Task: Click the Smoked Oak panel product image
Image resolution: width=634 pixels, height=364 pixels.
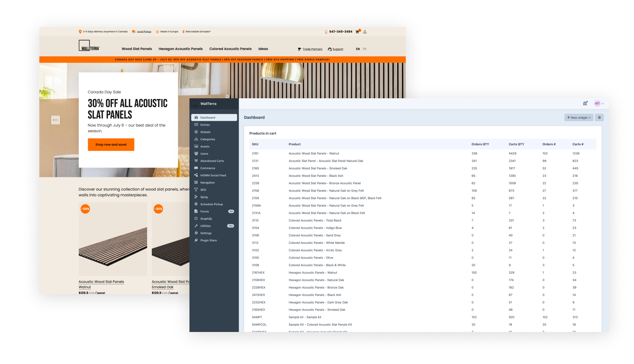Action: [x=171, y=239]
